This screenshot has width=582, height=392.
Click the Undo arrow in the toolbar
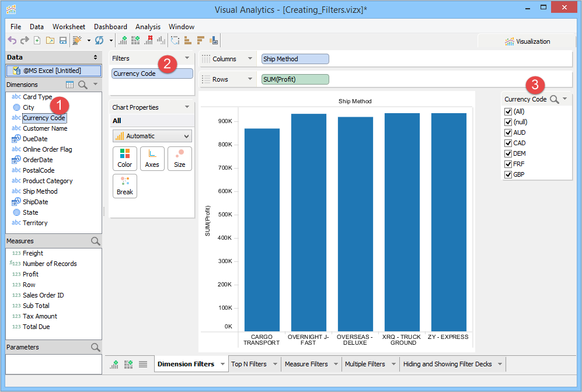point(12,41)
